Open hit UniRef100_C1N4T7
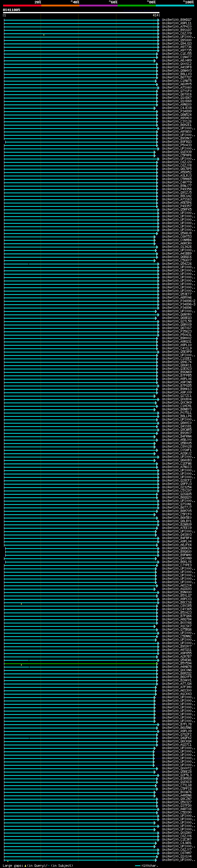Image resolution: width=197 pixels, height=868 pixels. pos(177,57)
